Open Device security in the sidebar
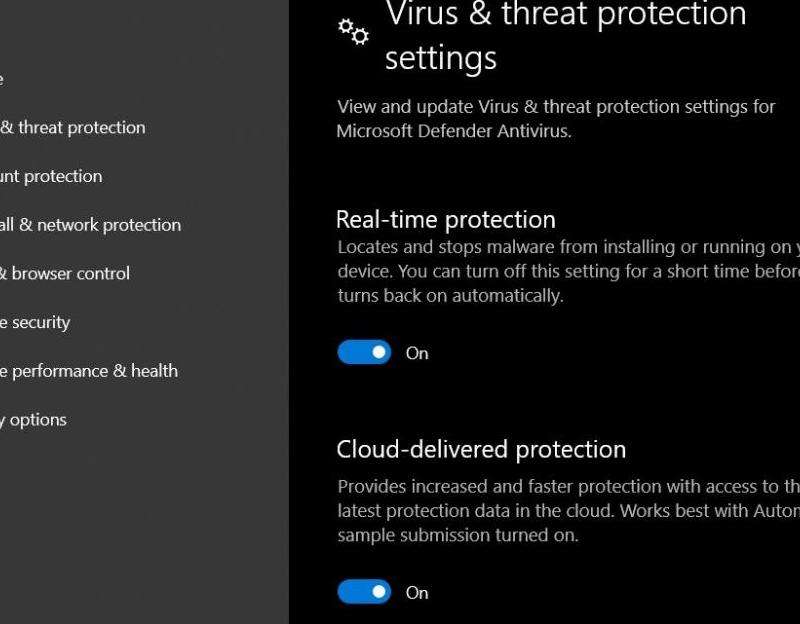Viewport: 800px width, 624px height. click(36, 322)
